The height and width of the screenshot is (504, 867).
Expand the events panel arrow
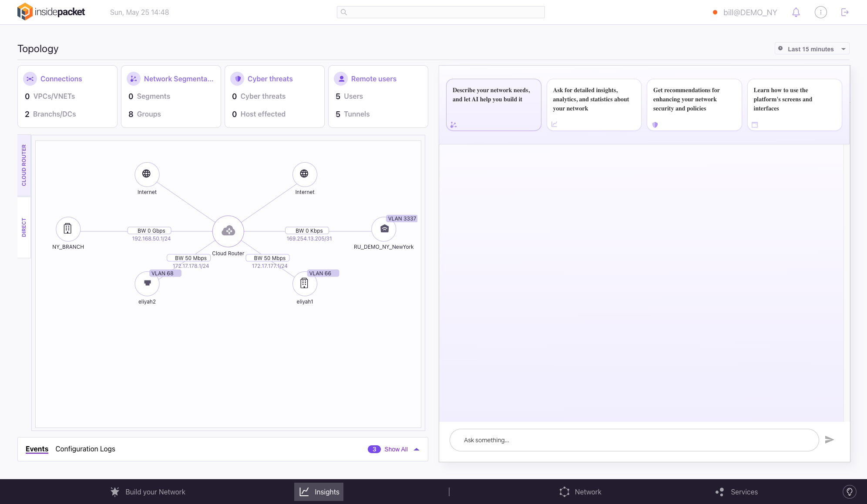pyautogui.click(x=417, y=449)
